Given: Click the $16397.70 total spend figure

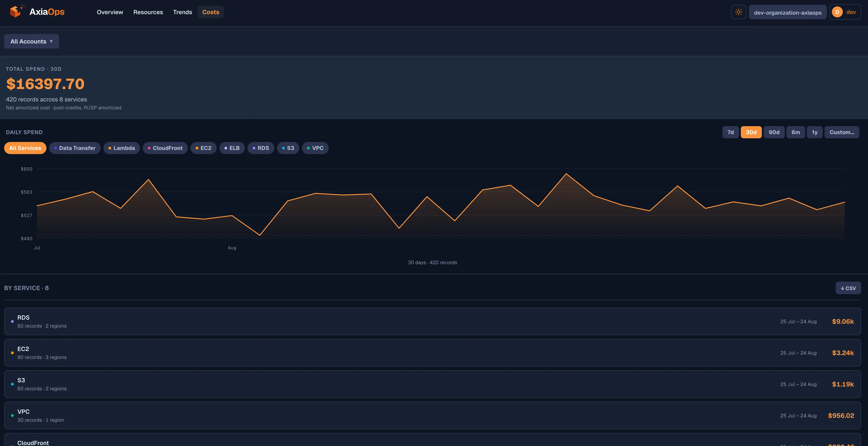Looking at the screenshot, I should click(45, 84).
